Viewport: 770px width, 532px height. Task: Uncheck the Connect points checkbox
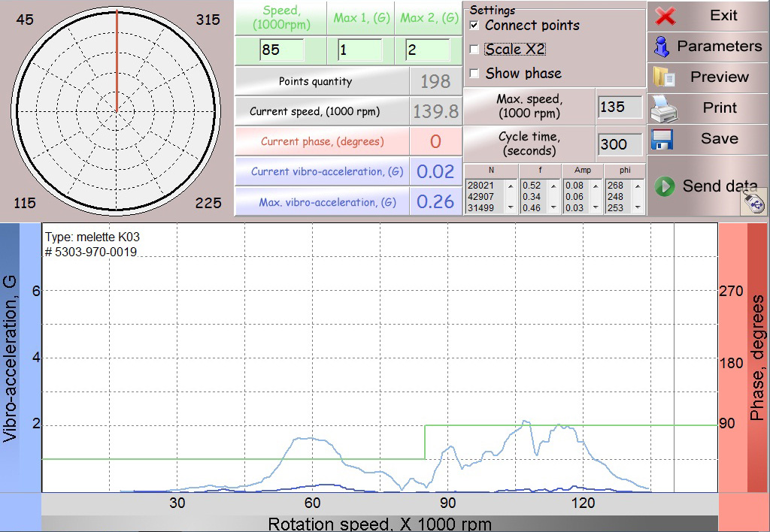(474, 26)
